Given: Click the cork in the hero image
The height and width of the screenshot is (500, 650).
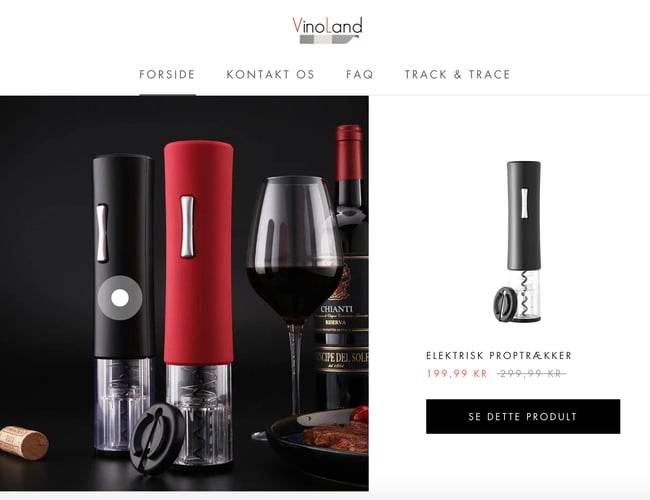Looking at the screenshot, I should (24, 443).
